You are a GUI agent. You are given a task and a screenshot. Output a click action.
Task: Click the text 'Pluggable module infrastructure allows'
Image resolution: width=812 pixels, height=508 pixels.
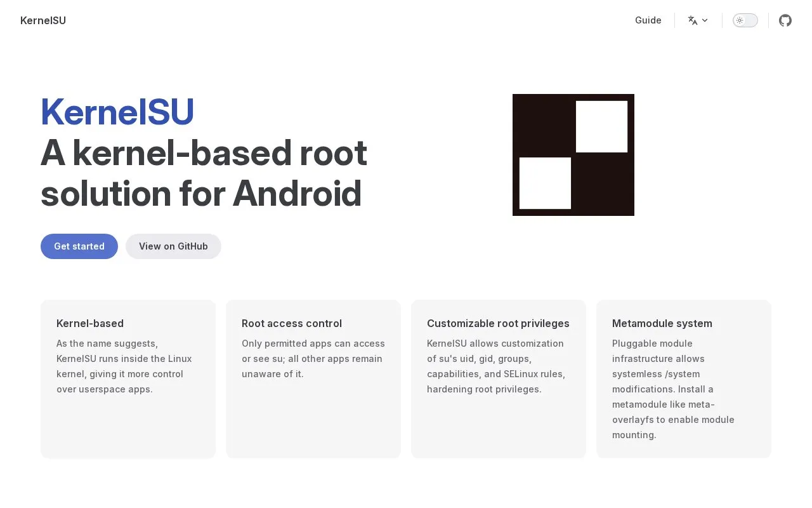(x=658, y=351)
